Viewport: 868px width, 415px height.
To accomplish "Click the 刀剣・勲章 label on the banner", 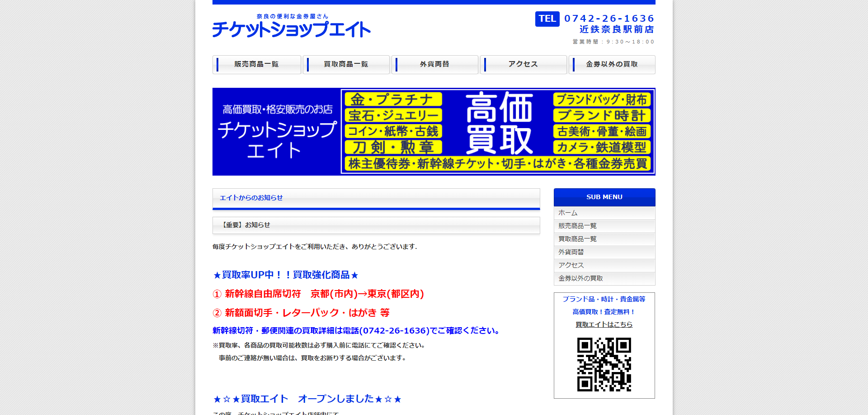I will (392, 147).
